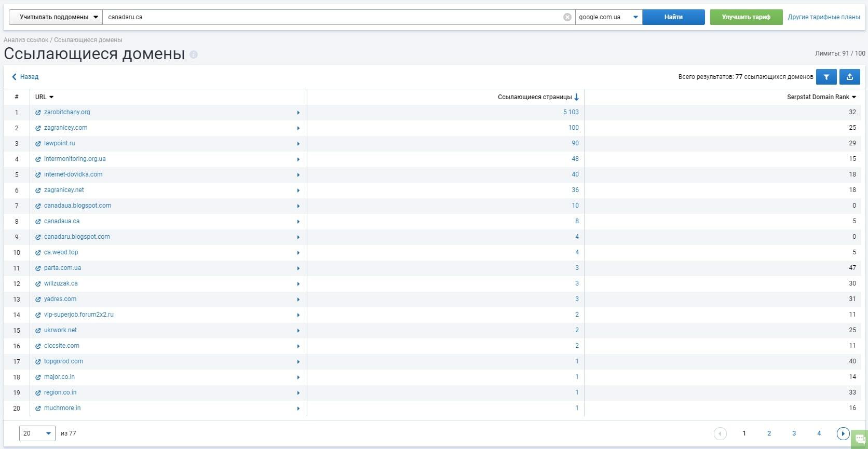This screenshot has width=868, height=449.
Task: Open Другие тарифные планы link
Action: tap(824, 17)
